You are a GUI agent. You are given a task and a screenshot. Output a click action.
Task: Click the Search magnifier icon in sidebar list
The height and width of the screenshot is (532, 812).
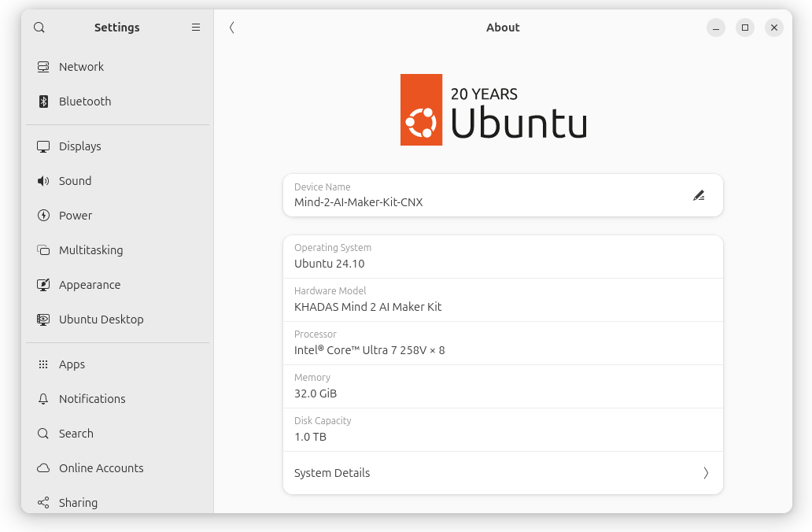pos(43,434)
